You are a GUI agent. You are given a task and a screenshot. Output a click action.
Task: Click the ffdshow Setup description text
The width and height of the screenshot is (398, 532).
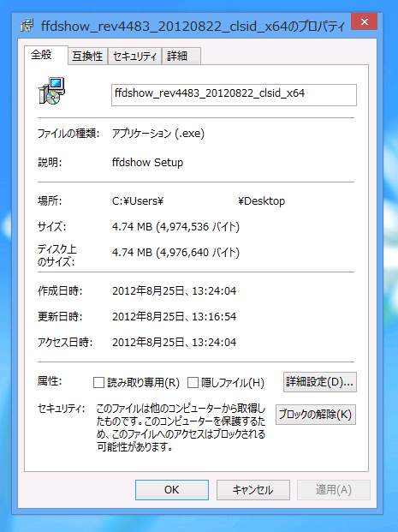point(147,163)
